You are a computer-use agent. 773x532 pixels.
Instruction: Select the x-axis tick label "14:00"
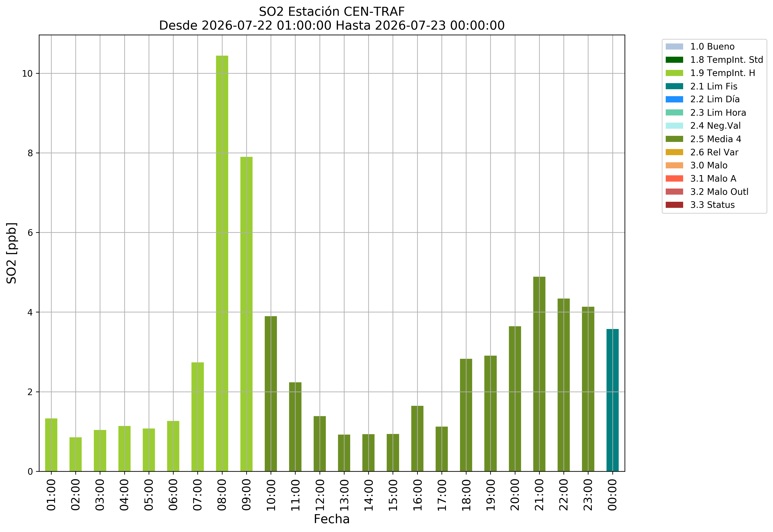368,495
